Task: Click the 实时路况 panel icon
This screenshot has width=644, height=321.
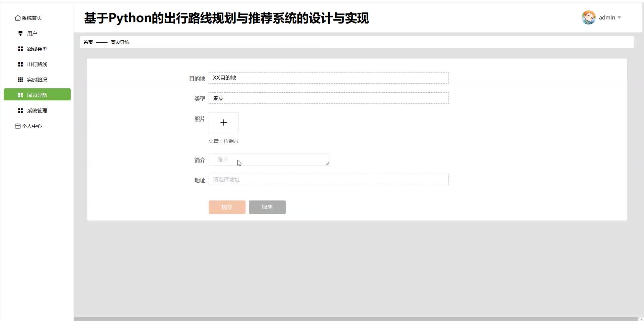Action: pyautogui.click(x=20, y=80)
